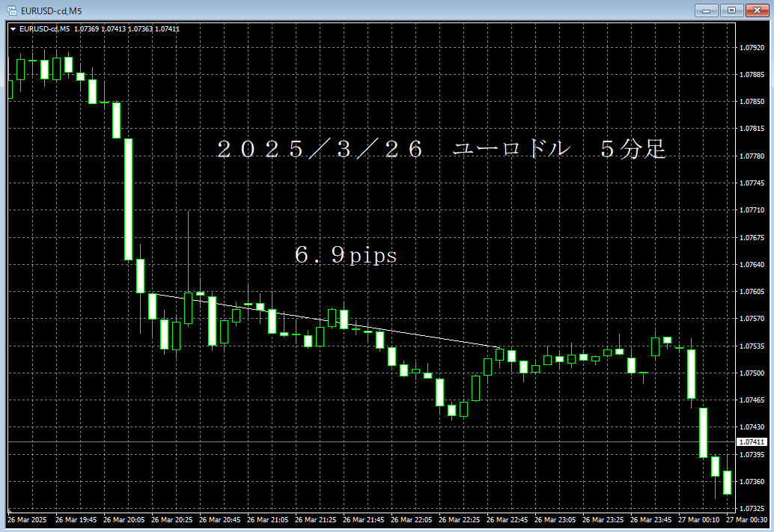Click price scale value 1.07710
The width and height of the screenshot is (774, 532).
point(752,210)
